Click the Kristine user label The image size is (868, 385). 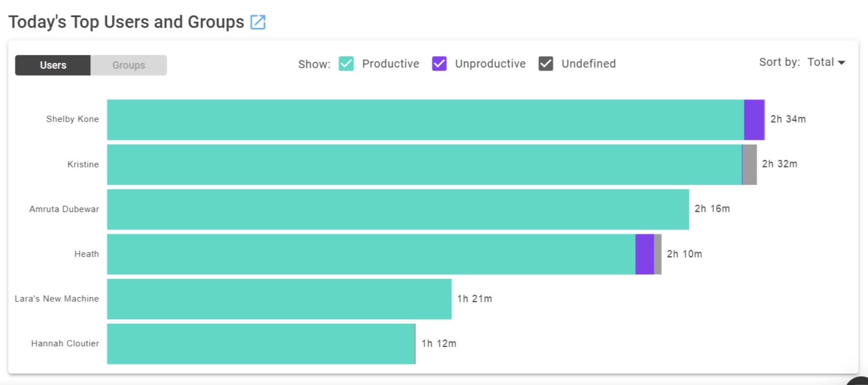(x=83, y=164)
